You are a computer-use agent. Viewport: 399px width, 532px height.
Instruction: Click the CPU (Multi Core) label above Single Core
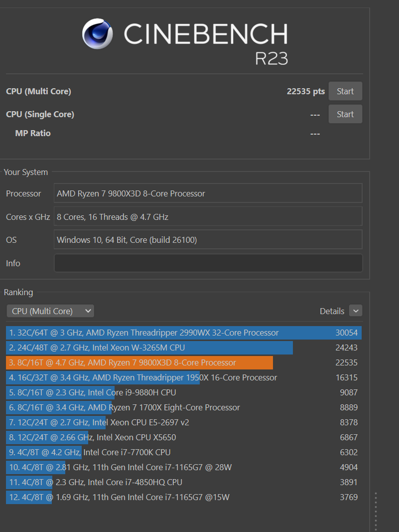(39, 91)
